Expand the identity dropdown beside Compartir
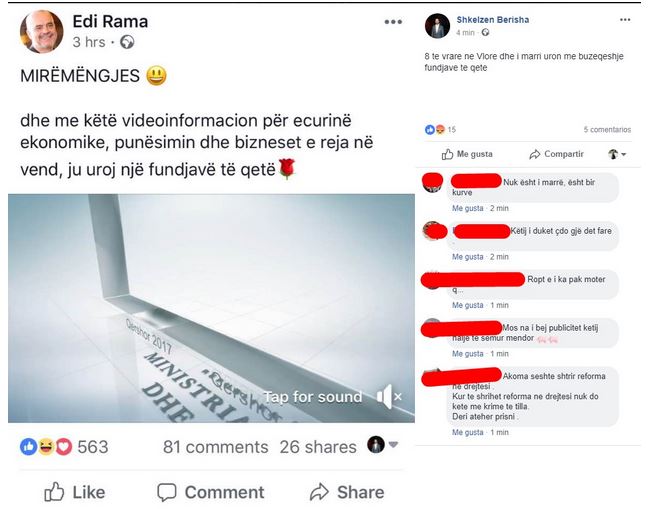Image resolution: width=648 pixels, height=509 pixels. pos(617,154)
